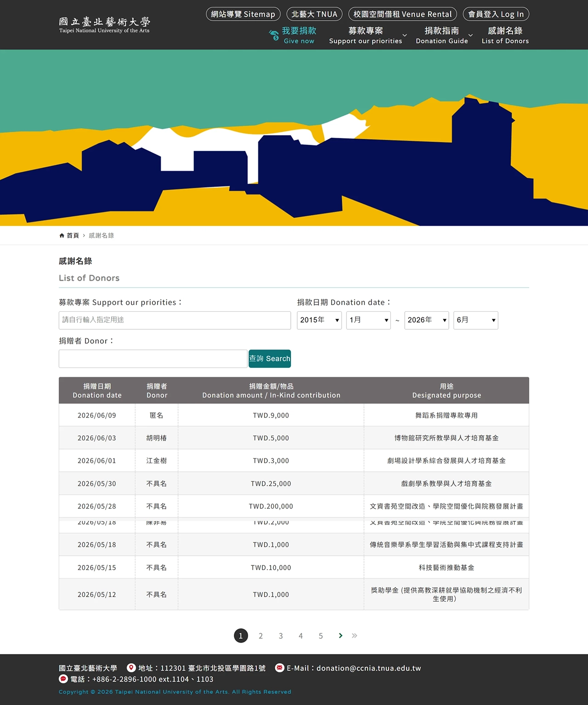This screenshot has height=705, width=588.
Task: Click the next page arrow icon
Action: pos(340,636)
